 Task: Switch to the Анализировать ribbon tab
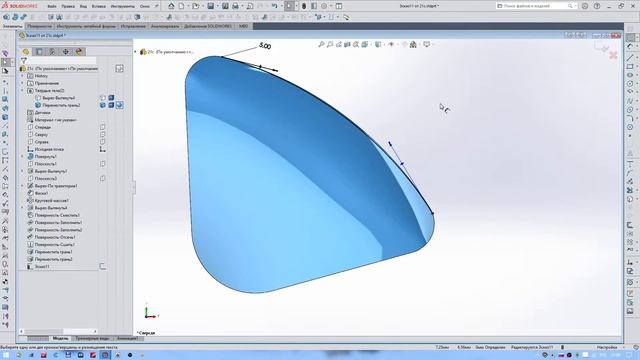(165, 26)
